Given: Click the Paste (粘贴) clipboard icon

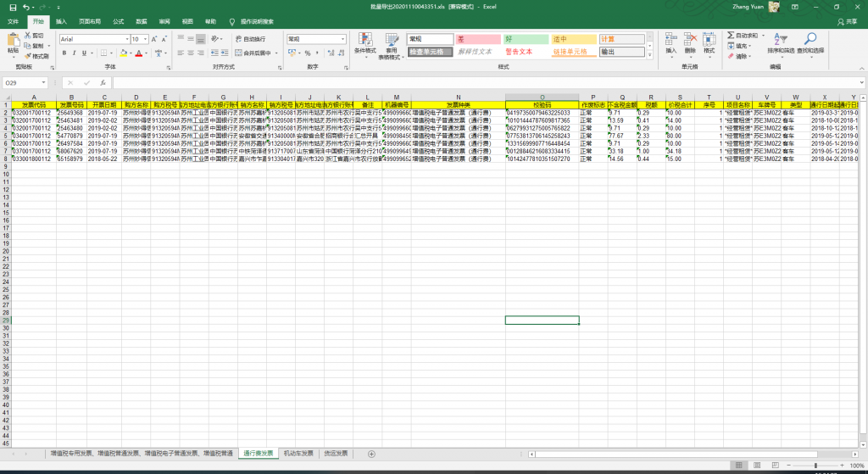Looking at the screenshot, I should point(14,41).
